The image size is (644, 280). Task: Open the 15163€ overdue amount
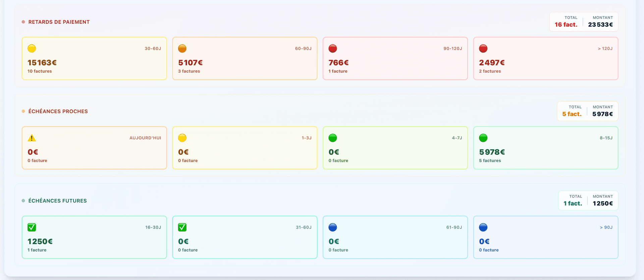point(42,63)
